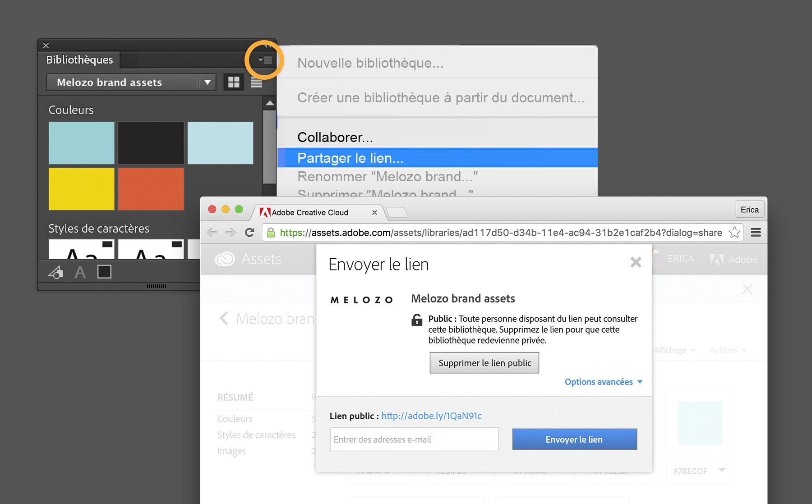Go back in the browser
The width and height of the screenshot is (812, 504).
[212, 233]
